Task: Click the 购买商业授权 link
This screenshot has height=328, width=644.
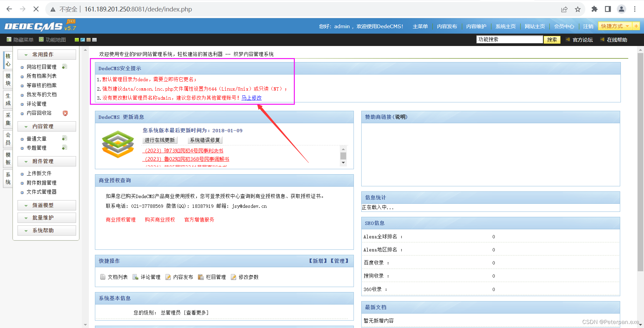Action: point(160,220)
